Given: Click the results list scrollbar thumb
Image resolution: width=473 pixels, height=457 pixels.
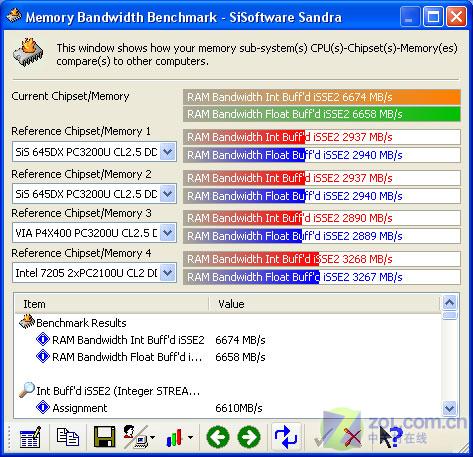Looking at the screenshot, I should [x=449, y=315].
